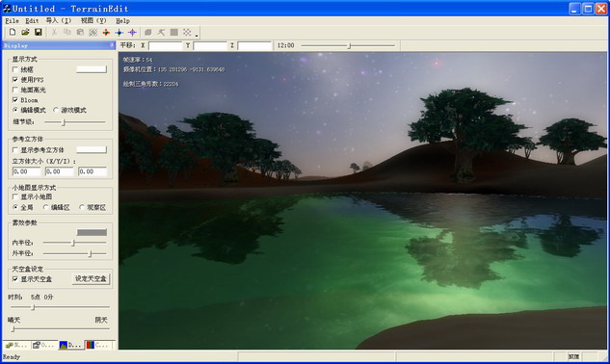
Task: Open the 视图 (V) menu
Action: pos(93,20)
